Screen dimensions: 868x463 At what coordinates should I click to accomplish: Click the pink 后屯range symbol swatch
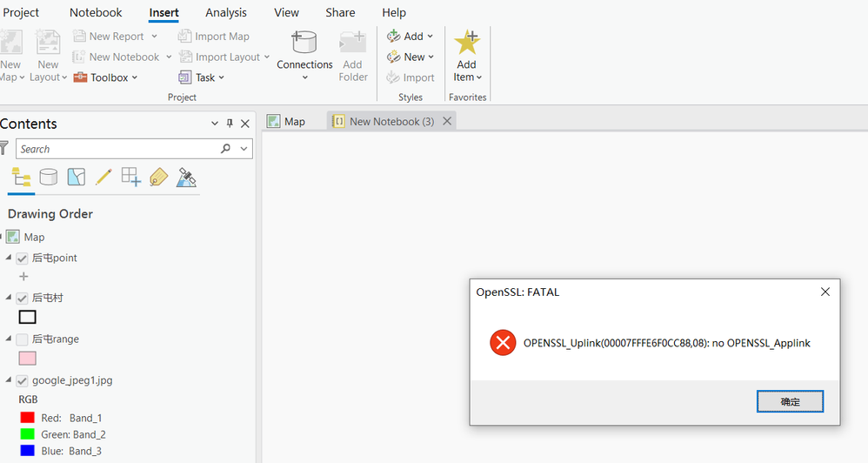pos(27,359)
